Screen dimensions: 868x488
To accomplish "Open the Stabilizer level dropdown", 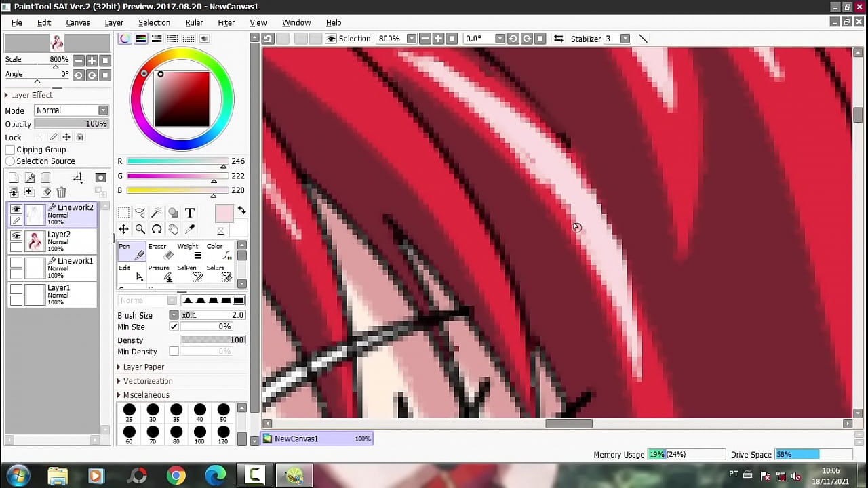I will [627, 39].
